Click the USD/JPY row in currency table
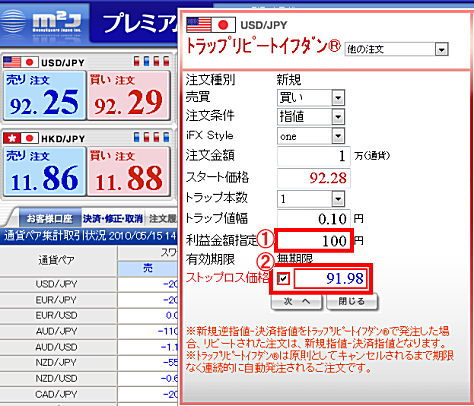 (89, 284)
